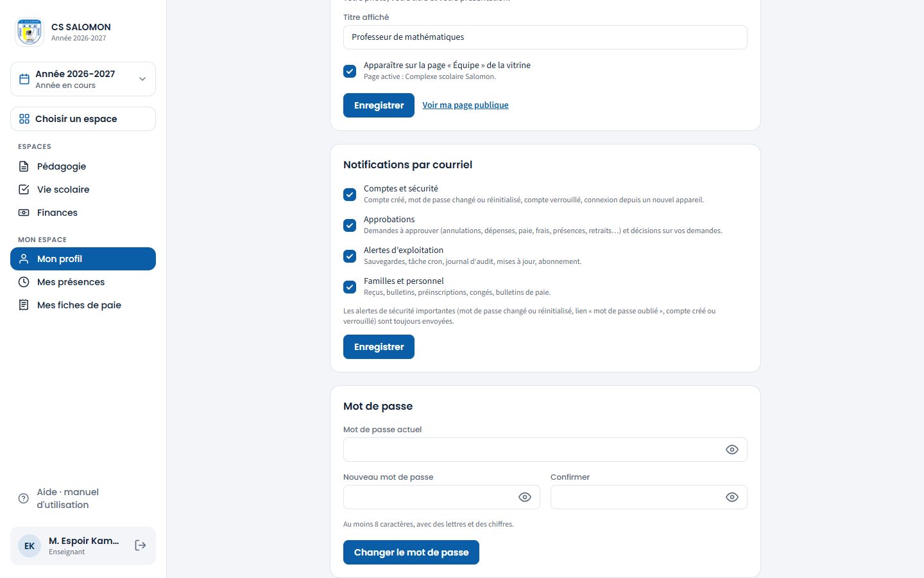The height and width of the screenshot is (578, 924).
Task: Click the Choisir un espace button
Action: (83, 119)
